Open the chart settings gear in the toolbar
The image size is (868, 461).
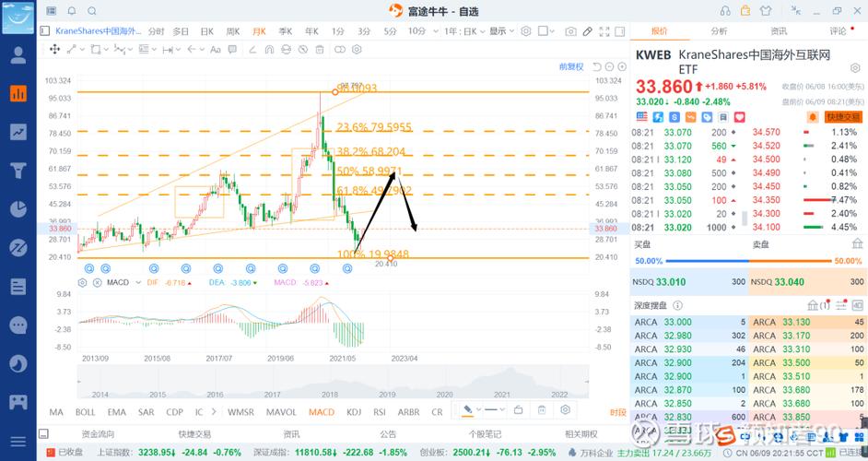(x=526, y=31)
